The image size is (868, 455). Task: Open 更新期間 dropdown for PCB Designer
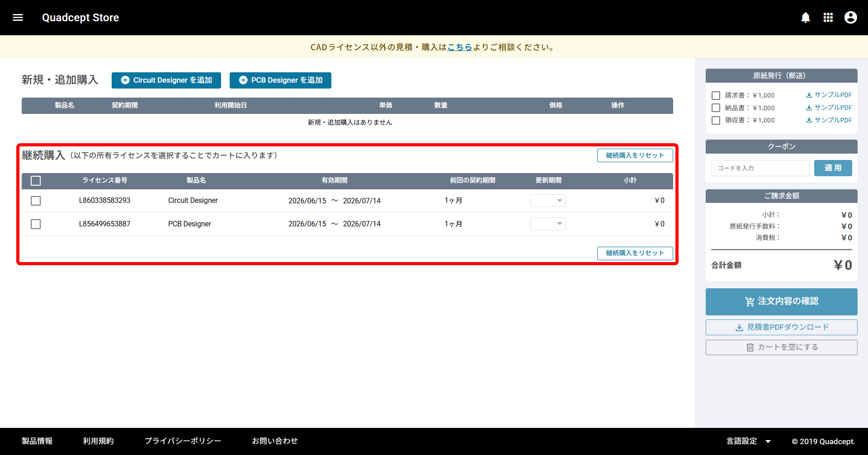coord(548,224)
